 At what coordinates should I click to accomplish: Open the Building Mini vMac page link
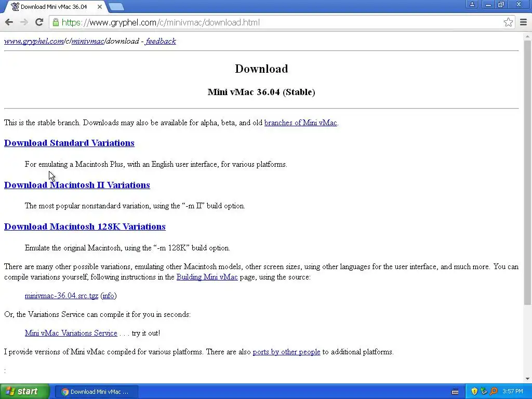point(207,277)
